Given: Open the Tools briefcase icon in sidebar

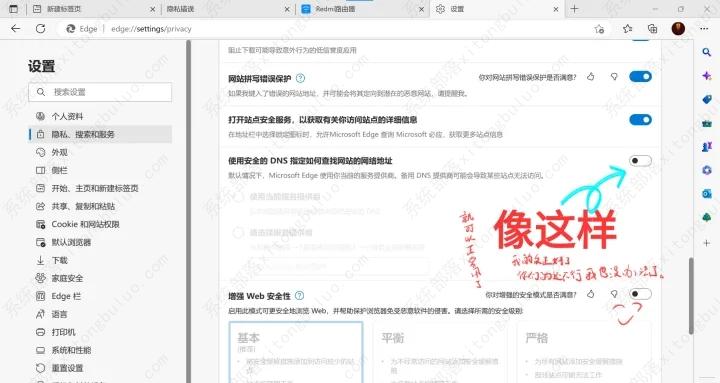Looking at the screenshot, I should point(707,123).
